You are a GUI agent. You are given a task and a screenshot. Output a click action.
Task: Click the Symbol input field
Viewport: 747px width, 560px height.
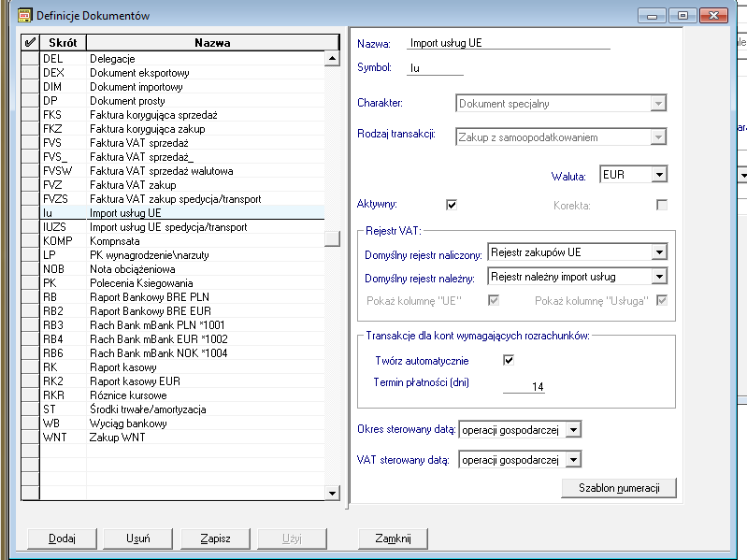(x=435, y=68)
